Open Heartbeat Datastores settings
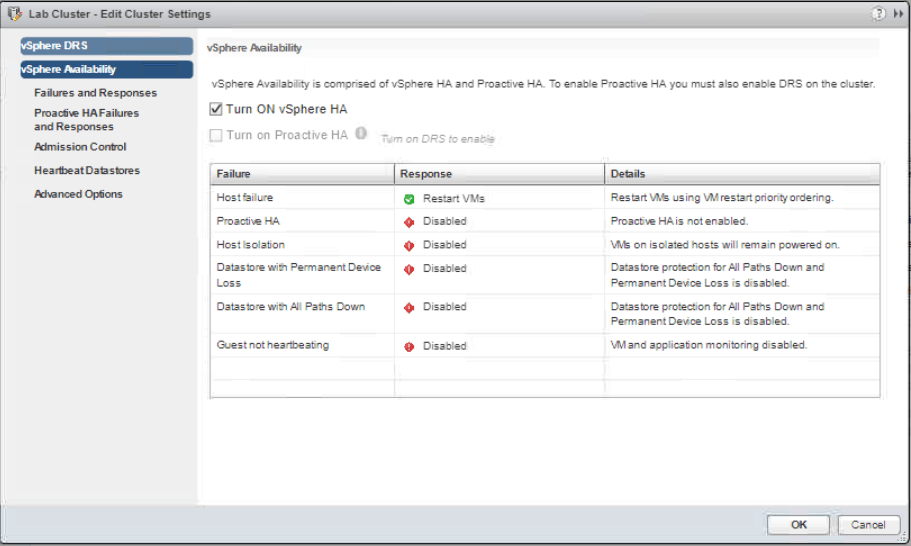 pos(87,171)
